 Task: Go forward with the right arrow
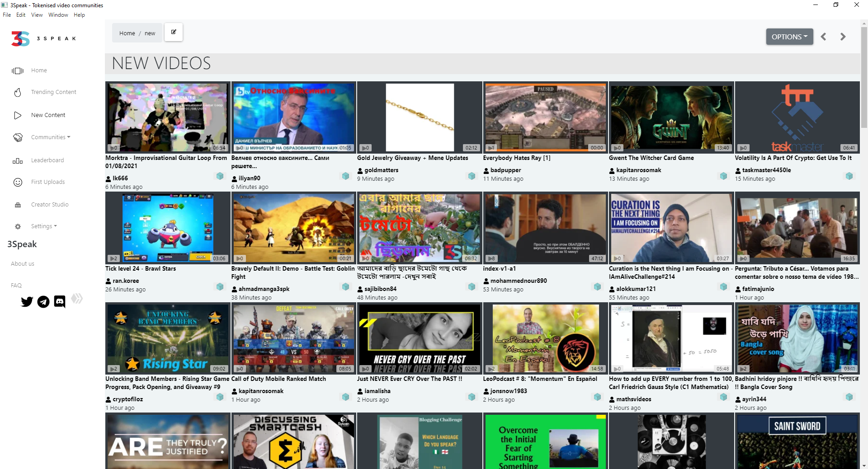843,37
